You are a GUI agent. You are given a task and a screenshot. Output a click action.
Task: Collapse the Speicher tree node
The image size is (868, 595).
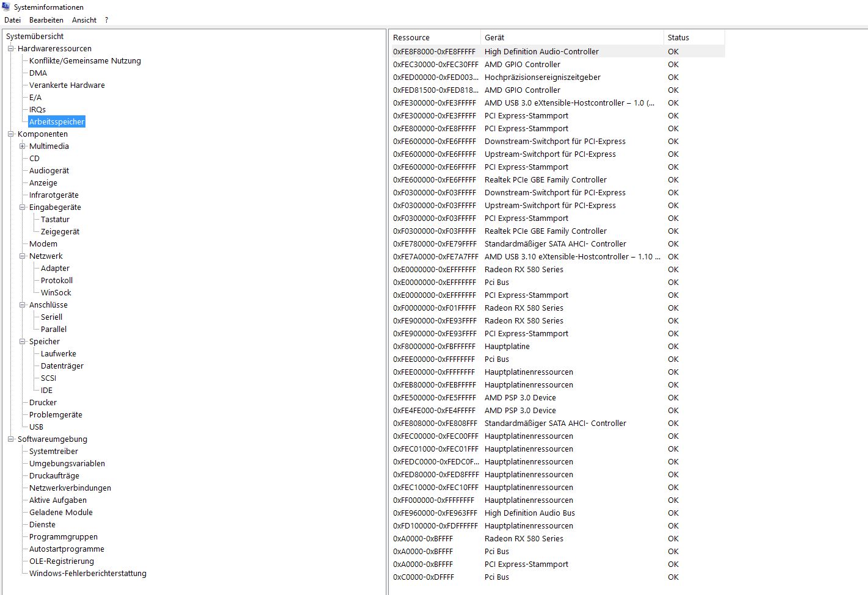click(22, 341)
